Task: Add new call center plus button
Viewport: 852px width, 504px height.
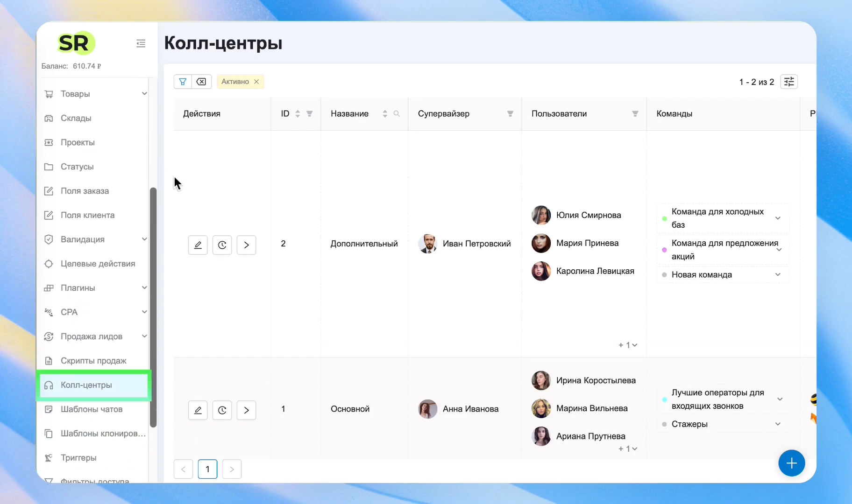Action: click(791, 463)
